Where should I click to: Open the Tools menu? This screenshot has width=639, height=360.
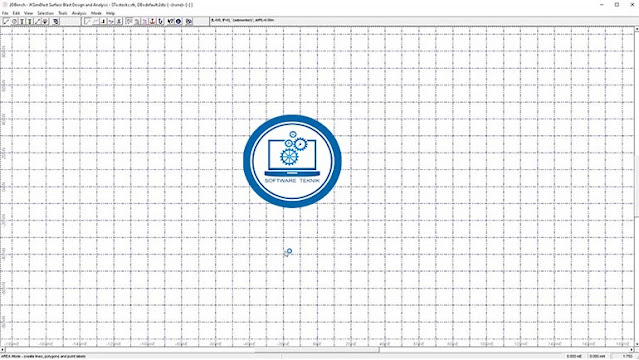[62, 13]
